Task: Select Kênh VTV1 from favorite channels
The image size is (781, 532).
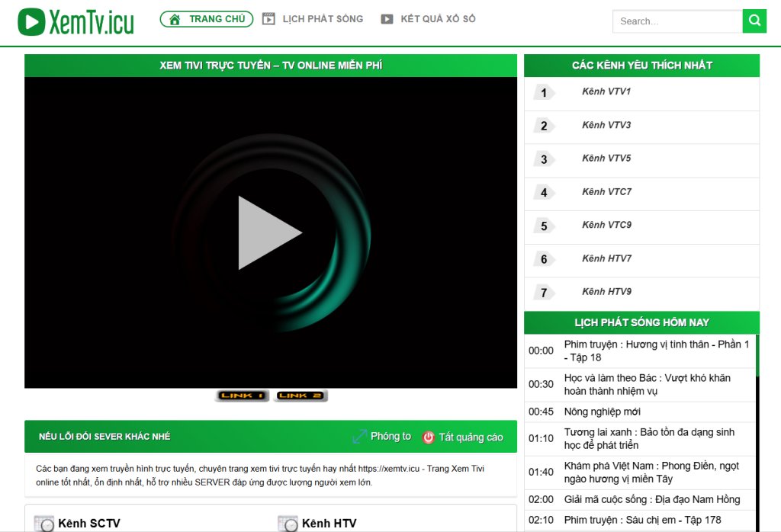Action: (x=606, y=91)
